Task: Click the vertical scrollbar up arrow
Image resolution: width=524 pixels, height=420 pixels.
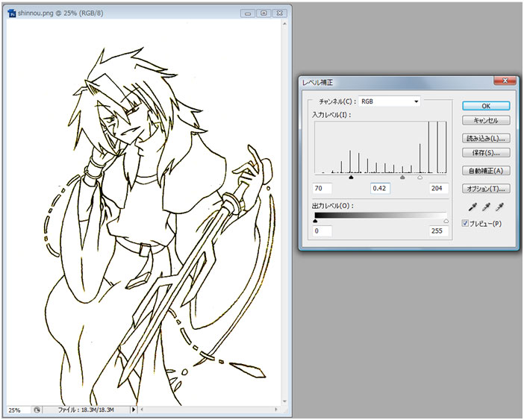Action: [284, 24]
